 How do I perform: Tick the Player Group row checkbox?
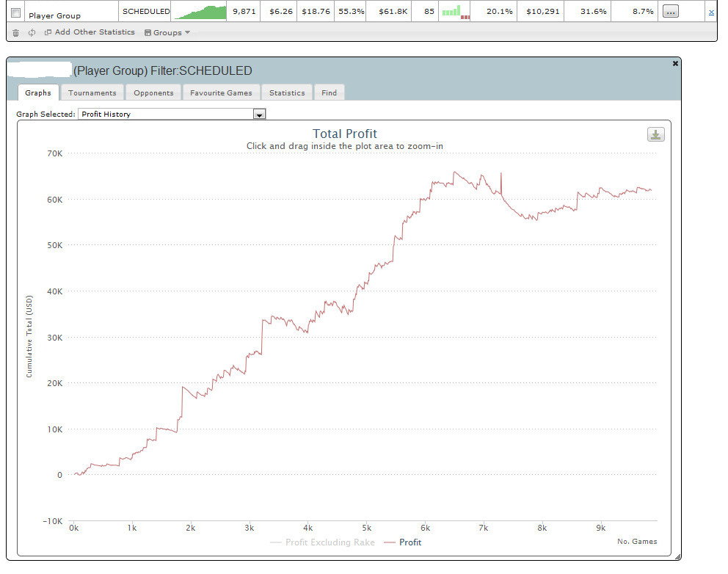point(16,12)
